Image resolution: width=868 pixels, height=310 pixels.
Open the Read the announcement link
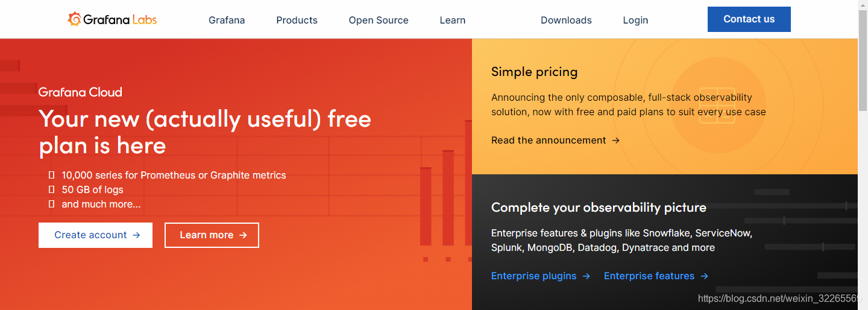pos(555,140)
